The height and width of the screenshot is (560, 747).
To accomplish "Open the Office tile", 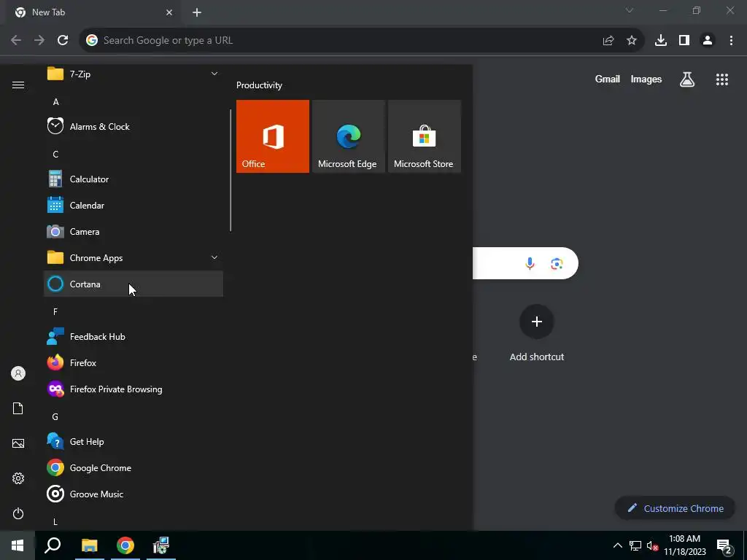I will 273,136.
